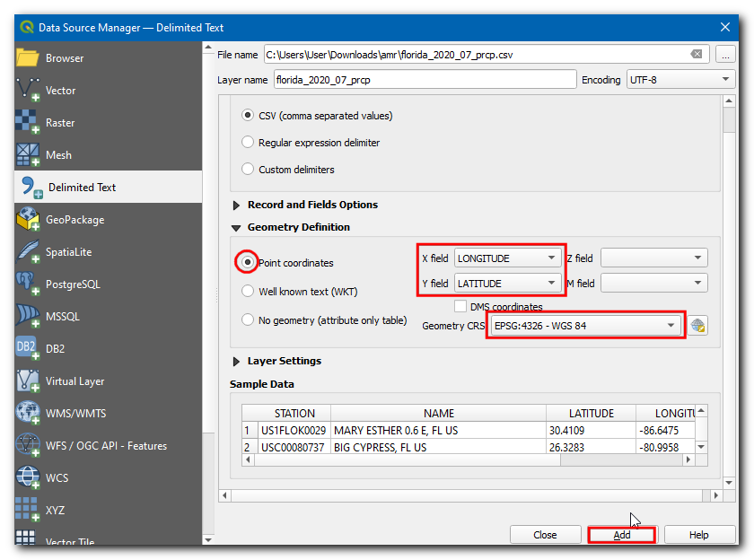
Task: Select Well known text (WKT) option
Action: point(248,292)
